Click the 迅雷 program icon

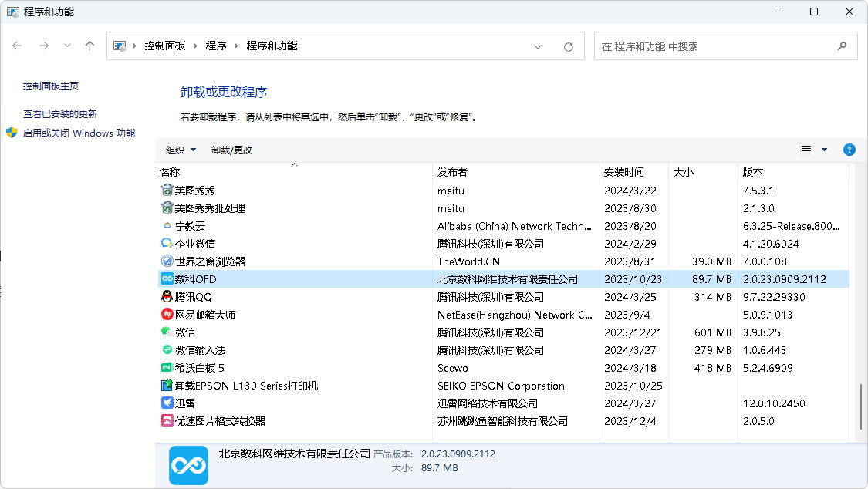167,403
